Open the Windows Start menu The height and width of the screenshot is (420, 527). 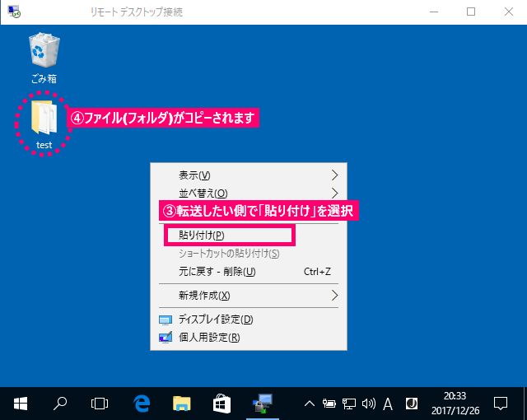(x=21, y=404)
